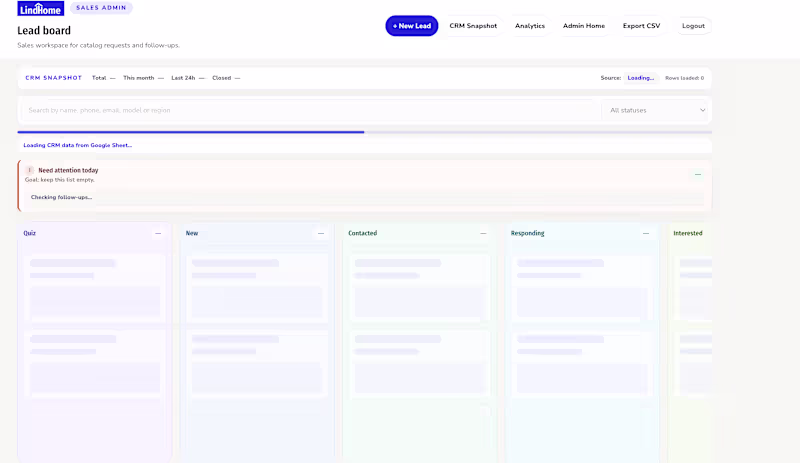The height and width of the screenshot is (463, 800).
Task: Click the Closed stat
Action: [x=226, y=78]
